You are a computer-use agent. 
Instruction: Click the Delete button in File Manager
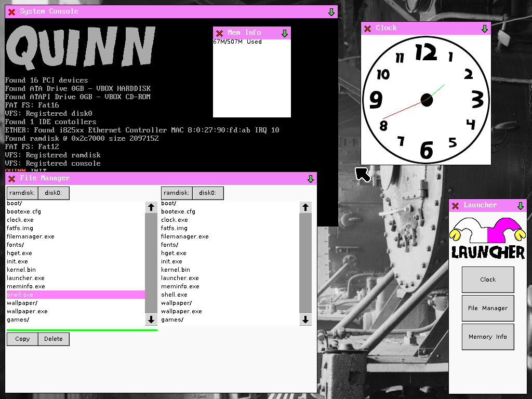(54, 339)
